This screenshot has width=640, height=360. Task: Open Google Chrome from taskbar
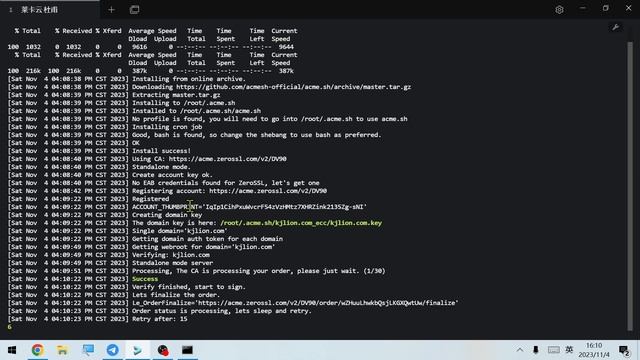click(38, 350)
